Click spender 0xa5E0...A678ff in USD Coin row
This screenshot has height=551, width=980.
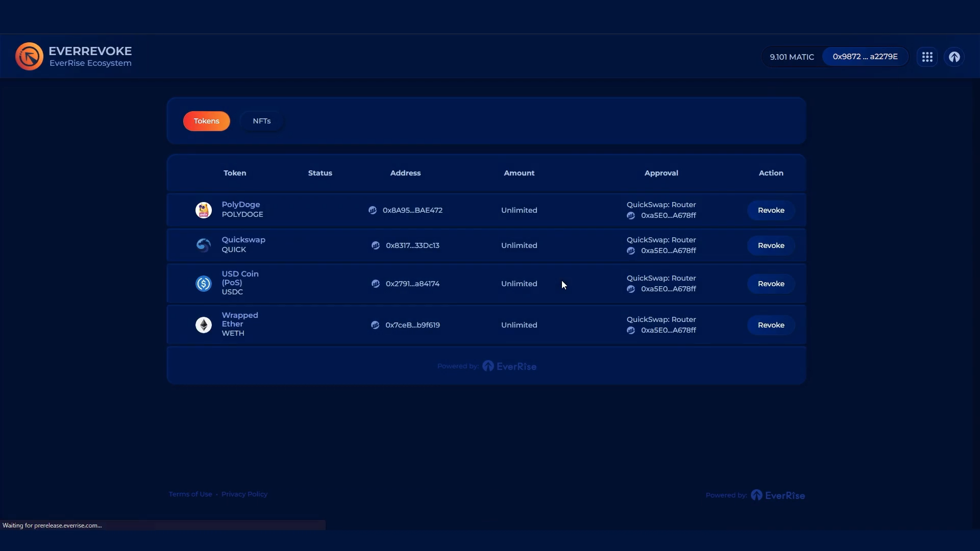668,289
